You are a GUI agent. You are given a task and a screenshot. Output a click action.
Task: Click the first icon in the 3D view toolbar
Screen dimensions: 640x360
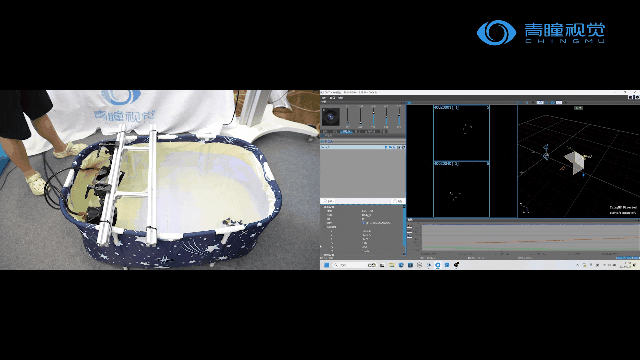[x=520, y=102]
